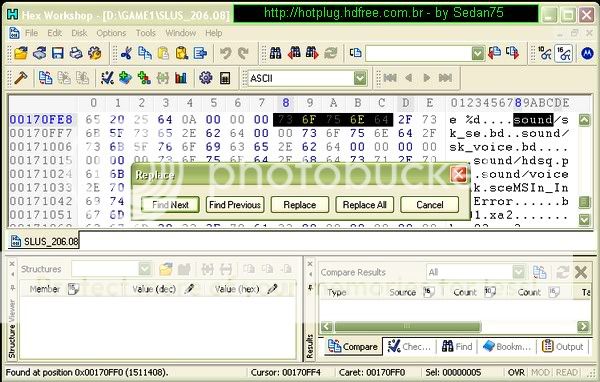Click the hammer tool icon
Viewport: 600px width, 382px height.
(x=21, y=78)
